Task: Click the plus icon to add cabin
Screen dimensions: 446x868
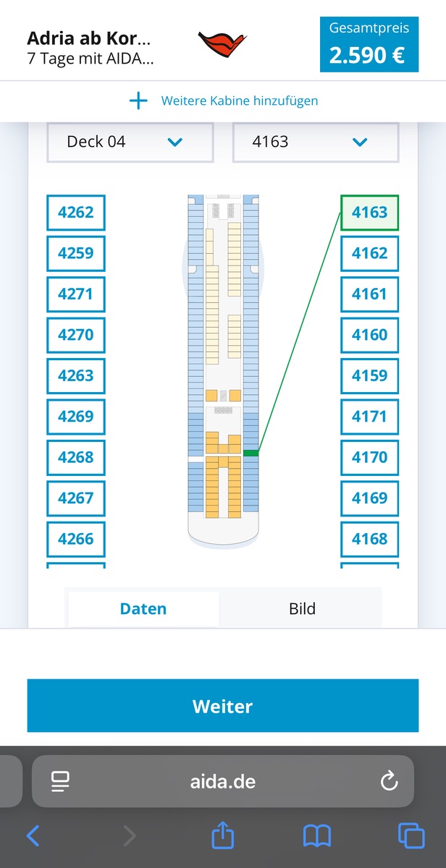Action: click(x=138, y=101)
